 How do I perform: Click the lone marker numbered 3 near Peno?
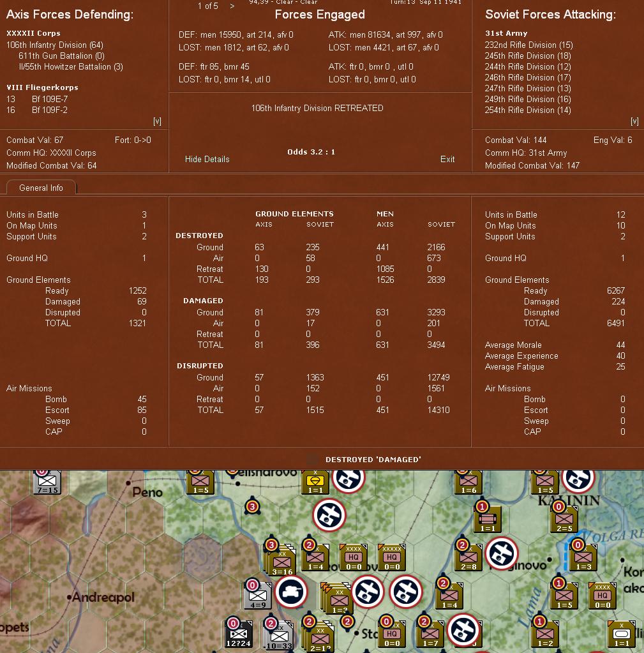(252, 507)
